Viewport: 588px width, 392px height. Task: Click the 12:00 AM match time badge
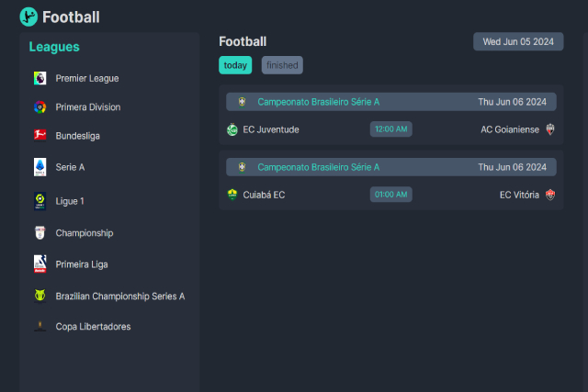coord(391,129)
